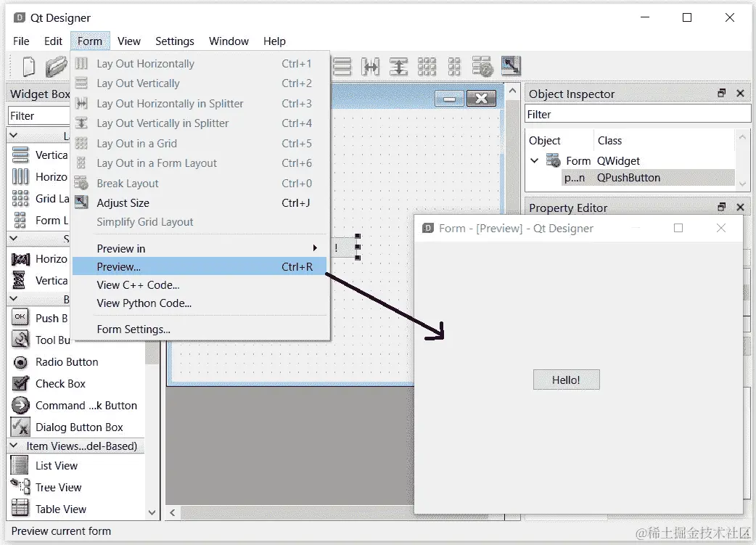
Task: Choose Preview... from the Form menu
Action: pyautogui.click(x=199, y=266)
